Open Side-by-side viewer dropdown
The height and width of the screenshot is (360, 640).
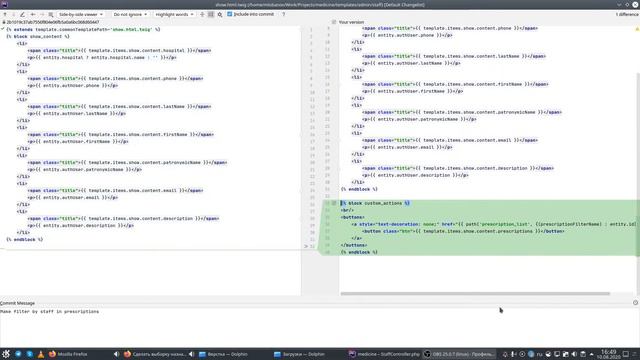(x=80, y=14)
